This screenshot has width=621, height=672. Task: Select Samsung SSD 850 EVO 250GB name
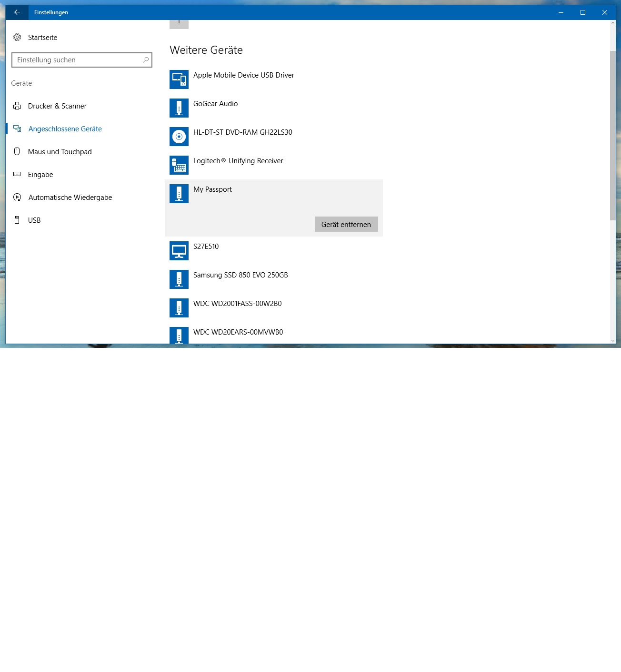point(240,275)
